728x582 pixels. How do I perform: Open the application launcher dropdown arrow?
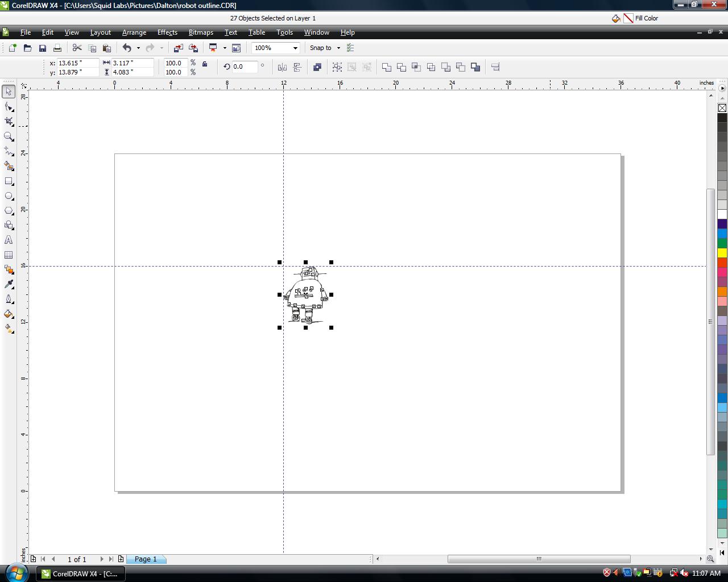[x=225, y=48]
